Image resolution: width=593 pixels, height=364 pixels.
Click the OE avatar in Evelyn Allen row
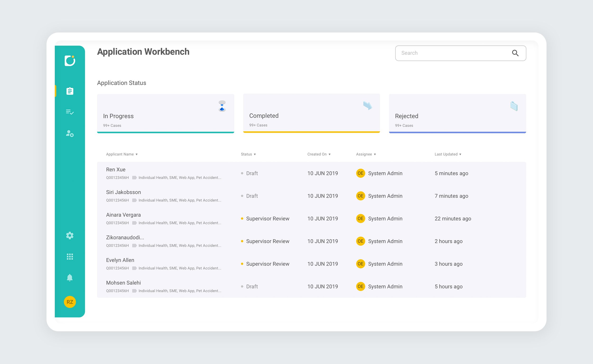tap(361, 264)
